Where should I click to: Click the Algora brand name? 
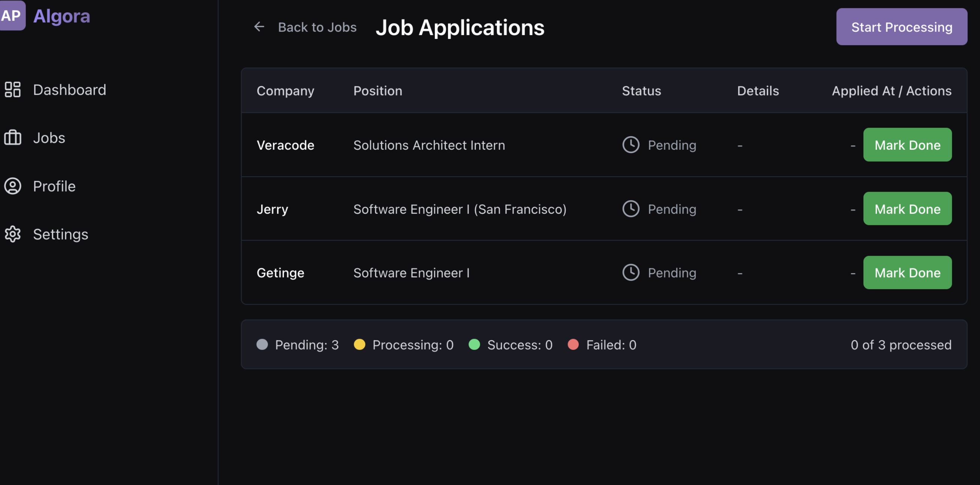point(62,16)
